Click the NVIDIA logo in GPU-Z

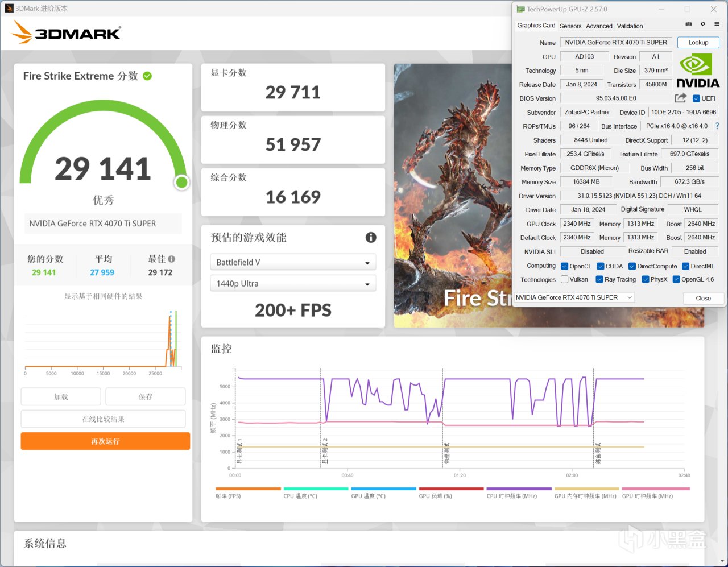[697, 71]
